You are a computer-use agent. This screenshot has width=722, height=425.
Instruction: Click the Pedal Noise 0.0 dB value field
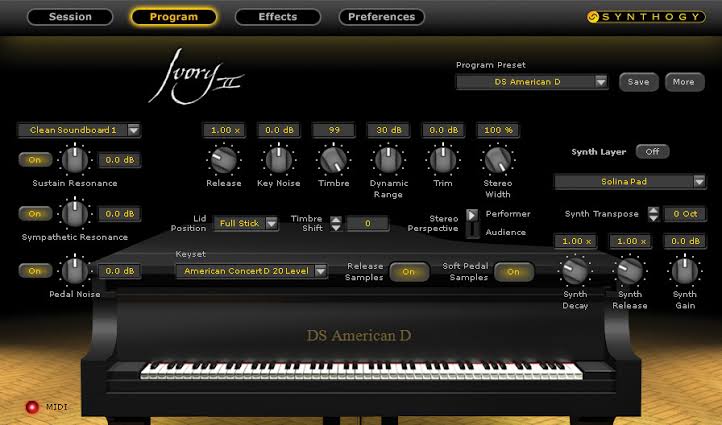click(120, 271)
